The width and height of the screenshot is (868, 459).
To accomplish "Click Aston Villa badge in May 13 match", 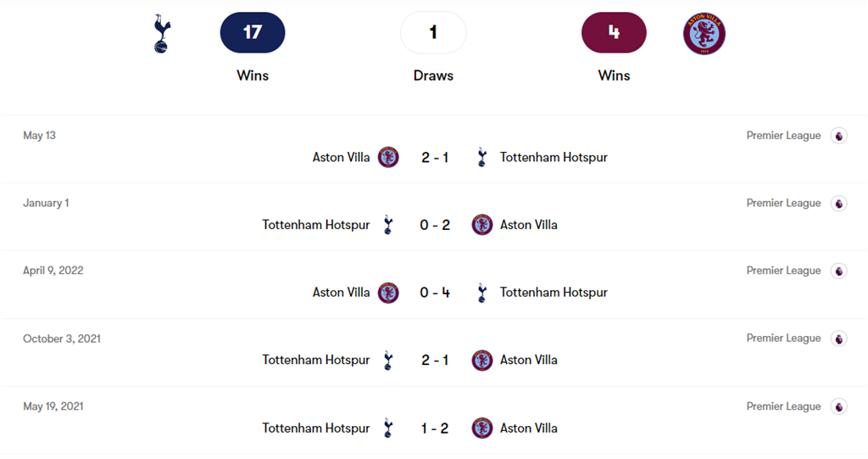I will (388, 157).
